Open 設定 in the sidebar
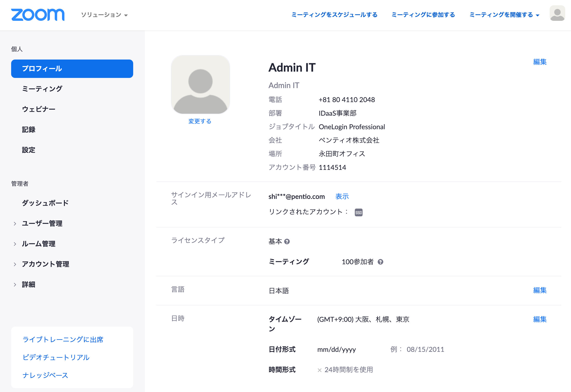571x392 pixels. pyautogui.click(x=29, y=150)
